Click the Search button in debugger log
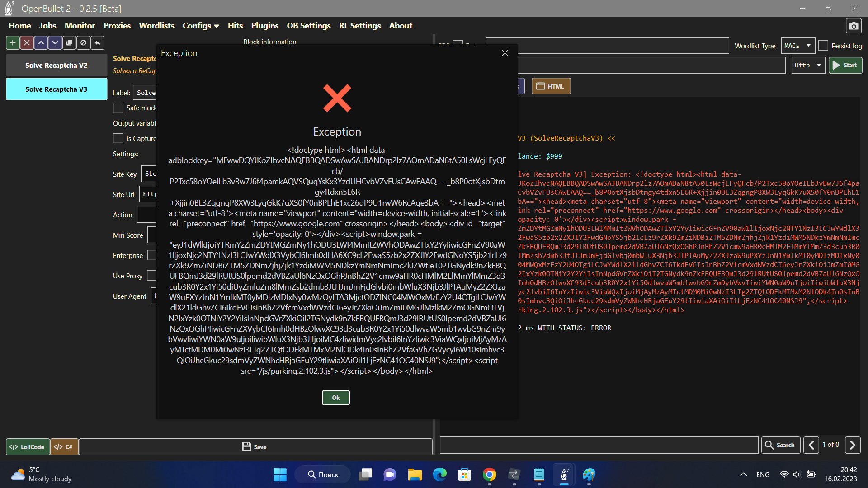 tap(781, 445)
